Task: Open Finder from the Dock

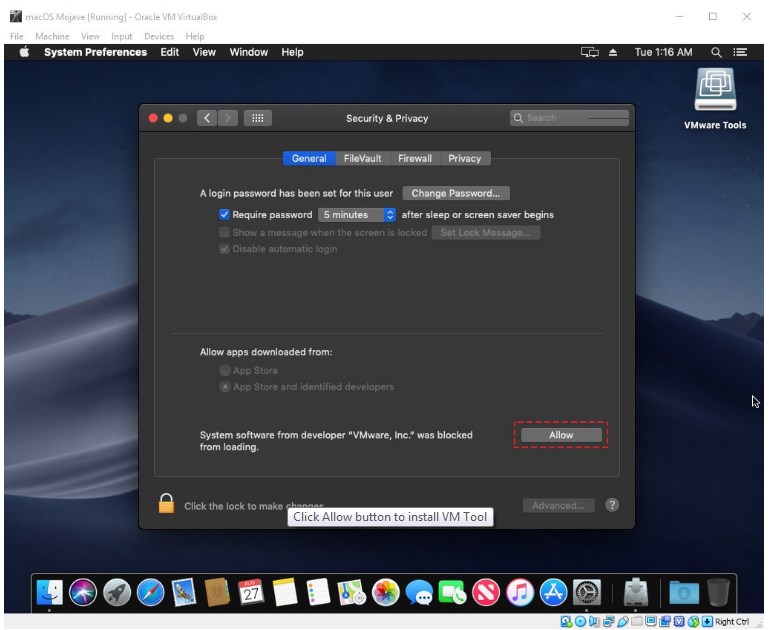Action: tap(50, 592)
